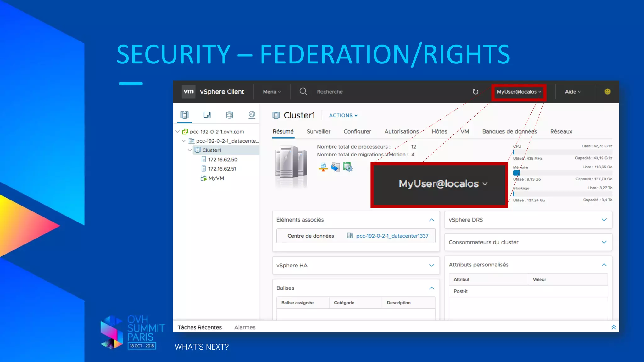
Task: Click the vCenter icon next to pcc-192-0-2-1.ovh.com
Action: (x=185, y=132)
